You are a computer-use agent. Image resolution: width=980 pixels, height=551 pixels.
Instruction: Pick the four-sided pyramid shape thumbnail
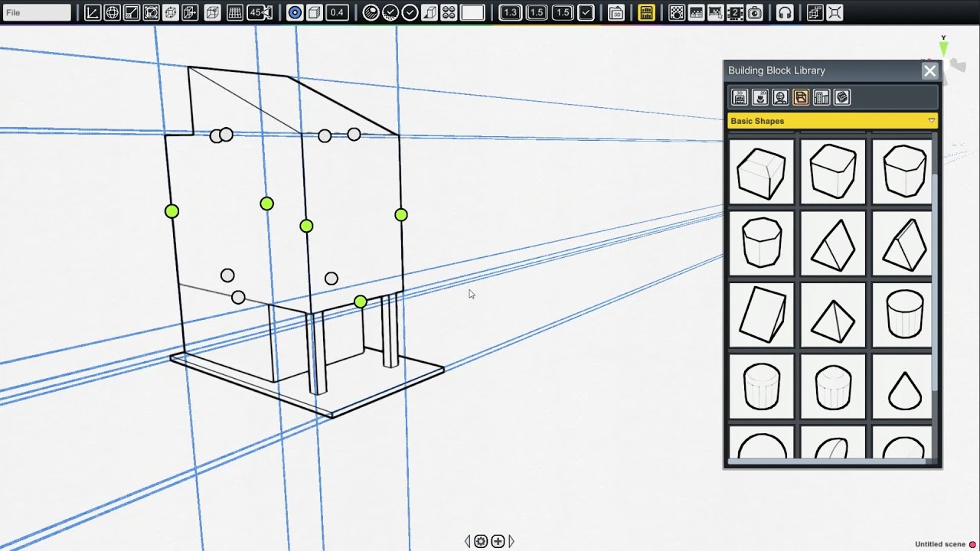click(833, 315)
